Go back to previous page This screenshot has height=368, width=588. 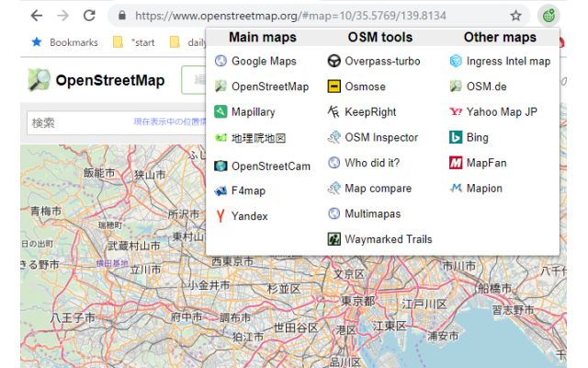pyautogui.click(x=37, y=16)
